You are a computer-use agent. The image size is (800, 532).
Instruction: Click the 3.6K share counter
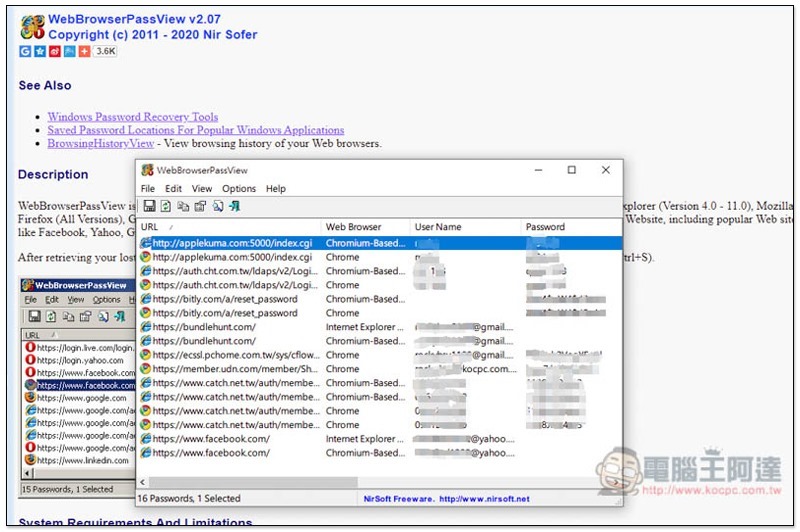[x=106, y=51]
